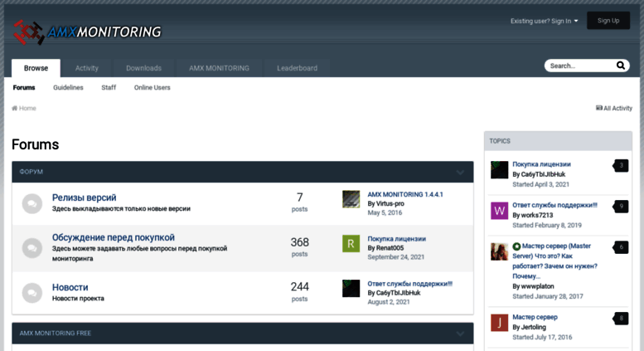644x351 pixels.
Task: Click the search magnifier icon
Action: click(x=620, y=66)
